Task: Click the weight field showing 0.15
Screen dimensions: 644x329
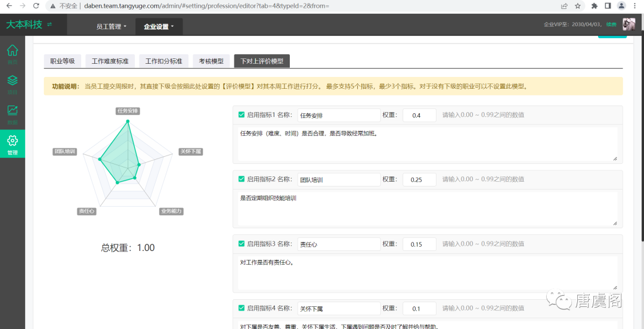Action: tap(419, 244)
